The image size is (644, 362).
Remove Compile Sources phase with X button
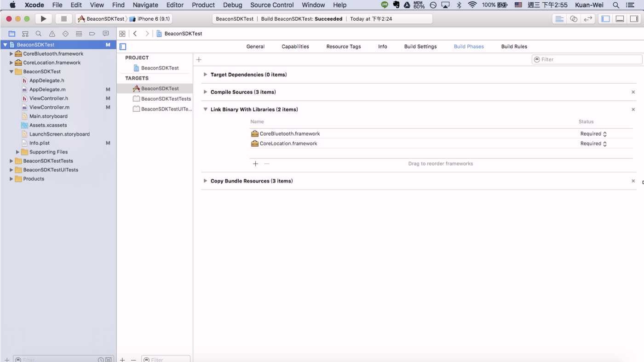[633, 92]
